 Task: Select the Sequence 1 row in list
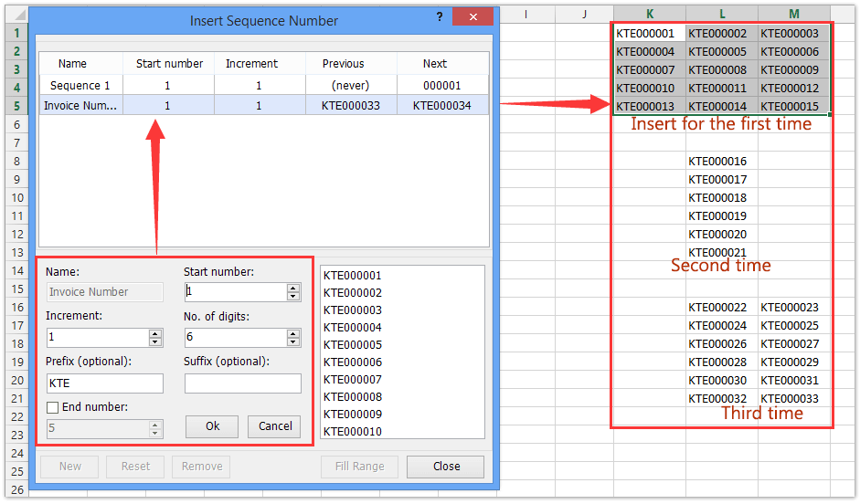click(80, 86)
